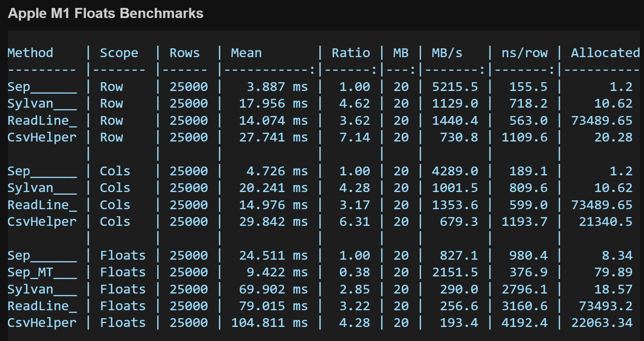
Task: Click the 'MB/s' column header
Action: 447,53
